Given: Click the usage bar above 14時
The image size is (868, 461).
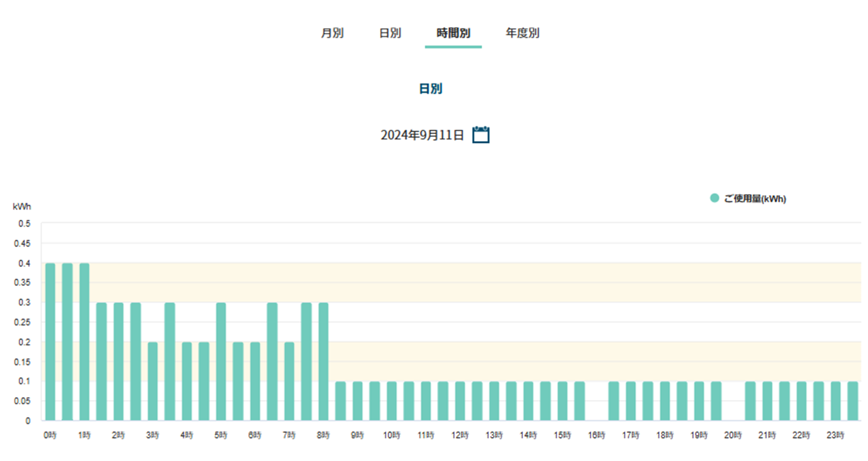Looking at the screenshot, I should pyautogui.click(x=528, y=401).
